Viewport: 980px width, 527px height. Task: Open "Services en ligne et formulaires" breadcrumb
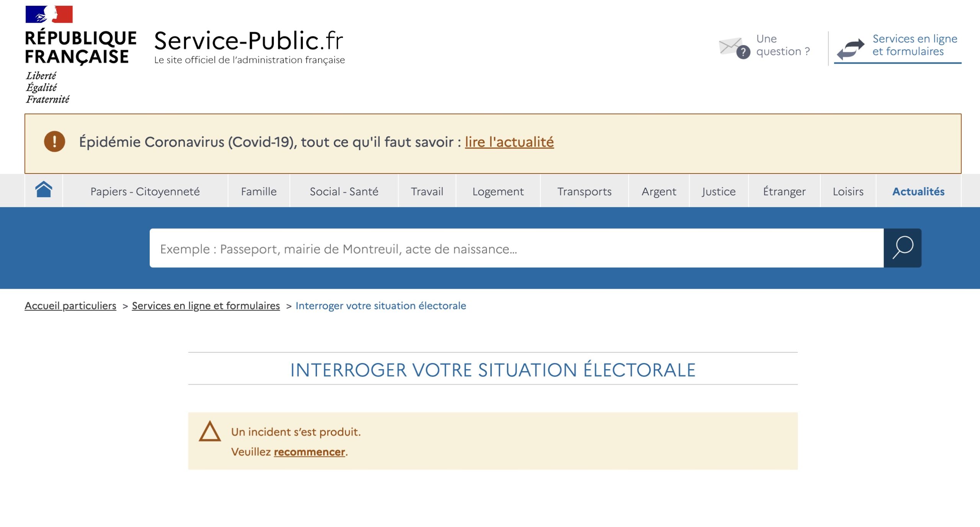click(206, 306)
